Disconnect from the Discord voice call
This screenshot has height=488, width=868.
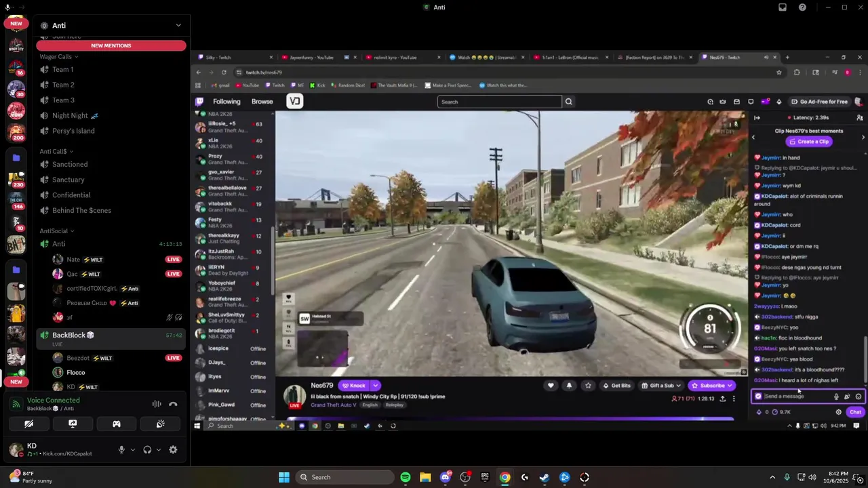[x=173, y=404]
